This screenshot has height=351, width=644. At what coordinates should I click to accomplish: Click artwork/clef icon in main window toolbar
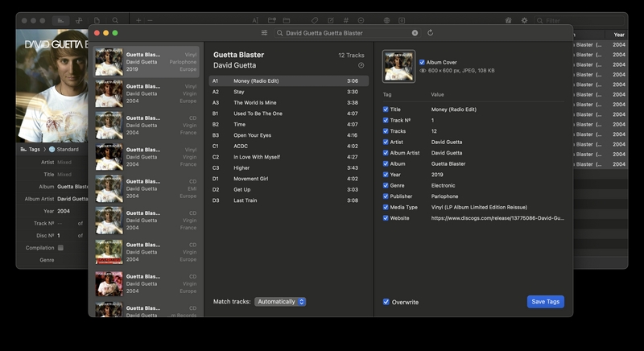(x=79, y=20)
